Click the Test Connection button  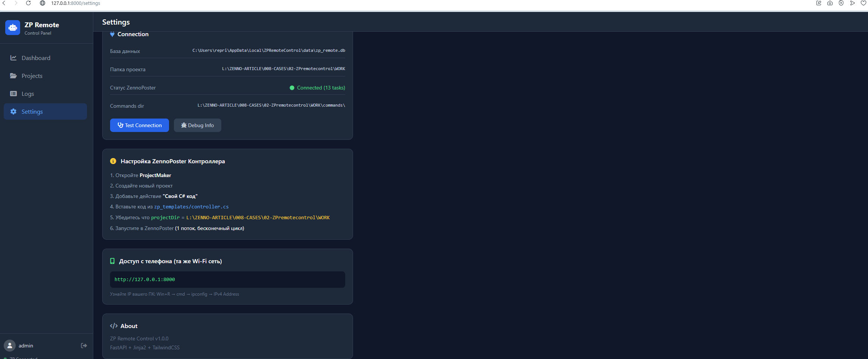click(x=140, y=125)
